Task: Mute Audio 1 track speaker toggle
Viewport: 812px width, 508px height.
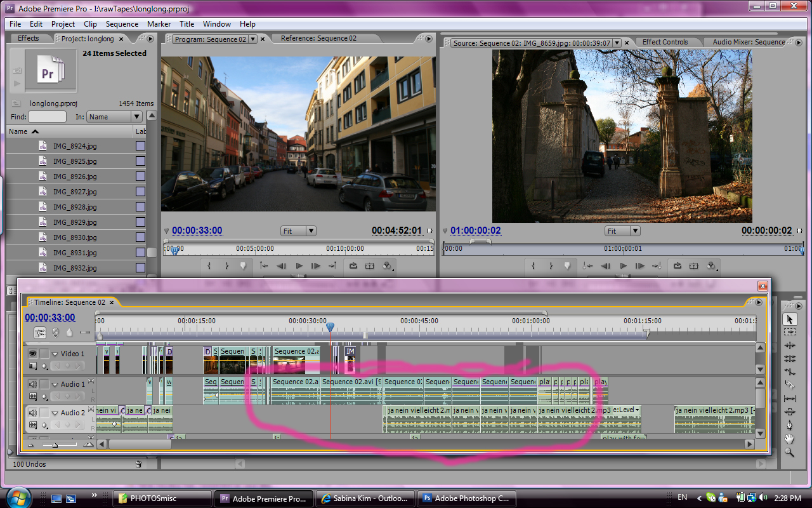Action: click(32, 384)
